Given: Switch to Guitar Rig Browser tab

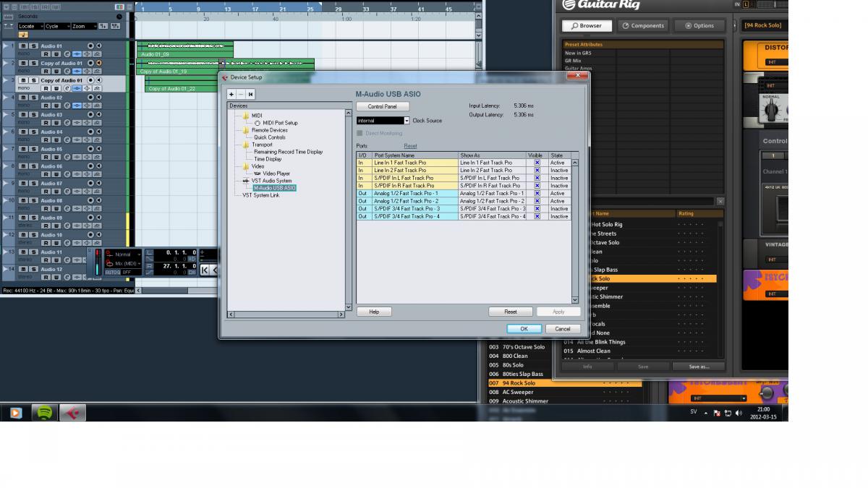Looking at the screenshot, I should pos(587,25).
